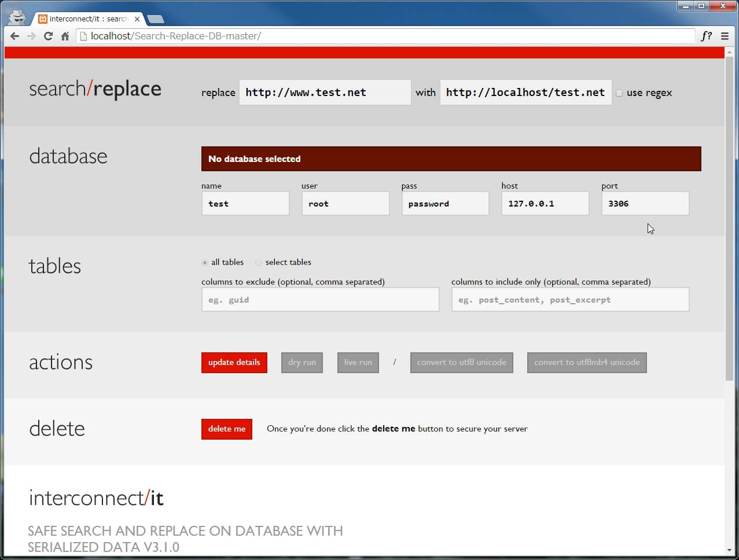Switch to the interconnect/it search tab

pyautogui.click(x=87, y=19)
